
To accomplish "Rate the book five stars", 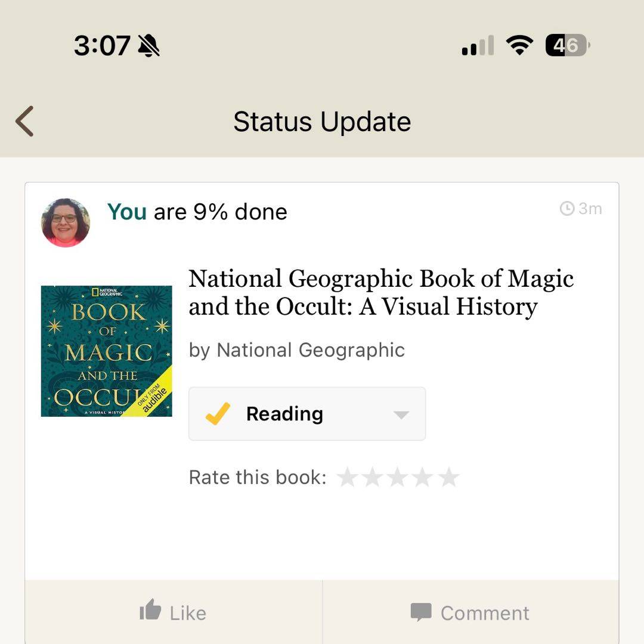I will coord(448,477).
